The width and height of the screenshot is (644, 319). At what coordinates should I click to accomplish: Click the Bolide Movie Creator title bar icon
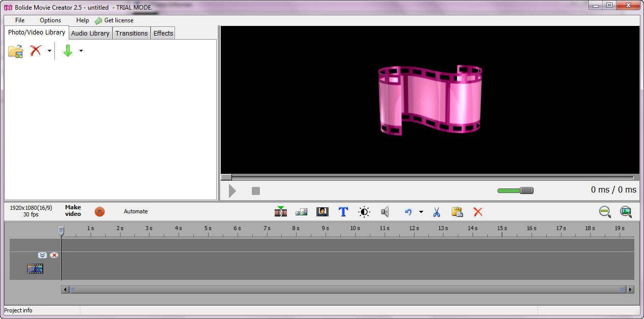pyautogui.click(x=8, y=7)
